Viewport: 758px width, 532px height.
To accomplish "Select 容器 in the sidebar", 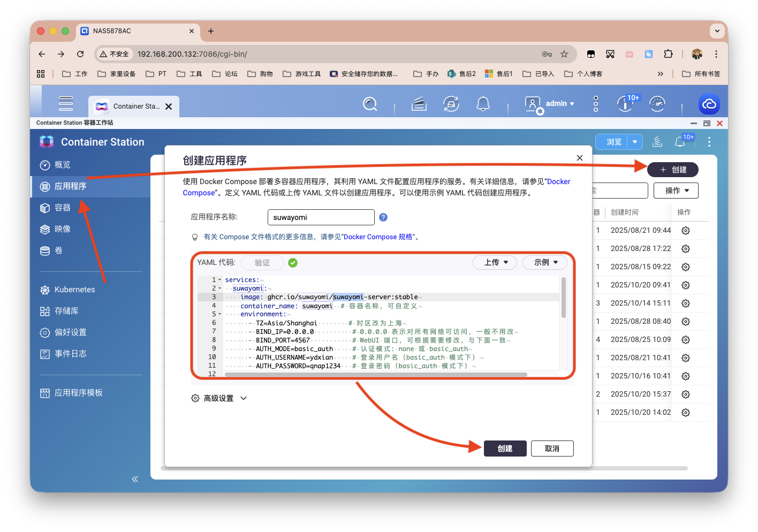I will [63, 208].
